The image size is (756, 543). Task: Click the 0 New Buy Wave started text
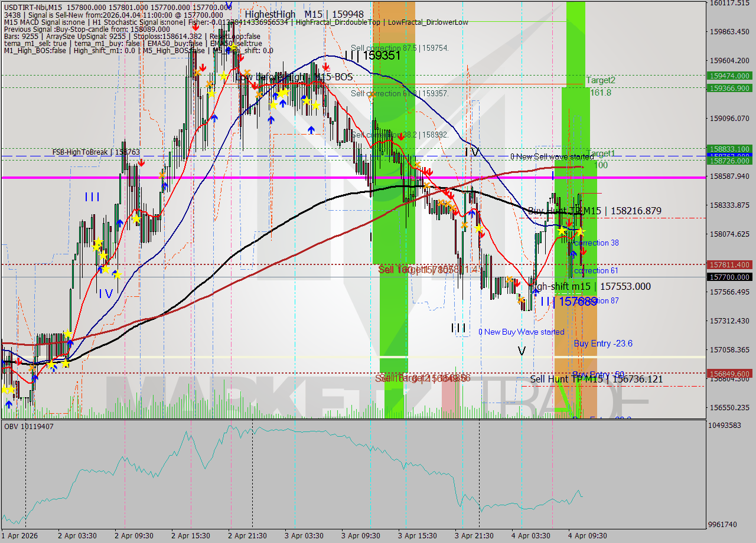(522, 332)
